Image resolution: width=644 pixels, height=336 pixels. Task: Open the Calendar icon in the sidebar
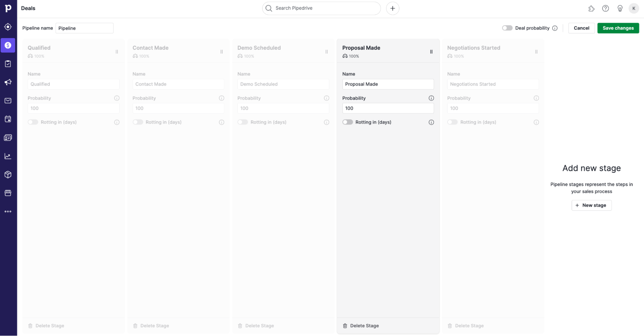tap(8, 119)
